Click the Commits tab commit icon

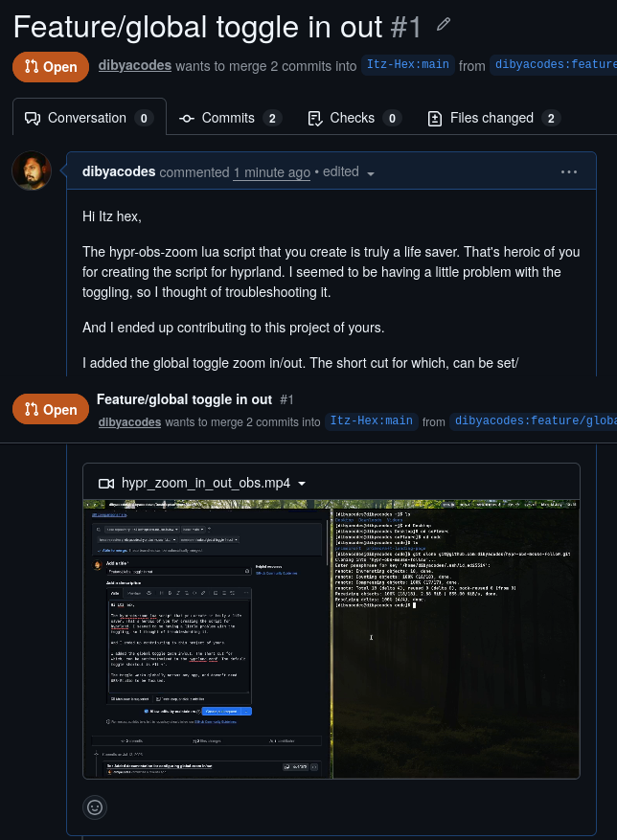click(187, 119)
